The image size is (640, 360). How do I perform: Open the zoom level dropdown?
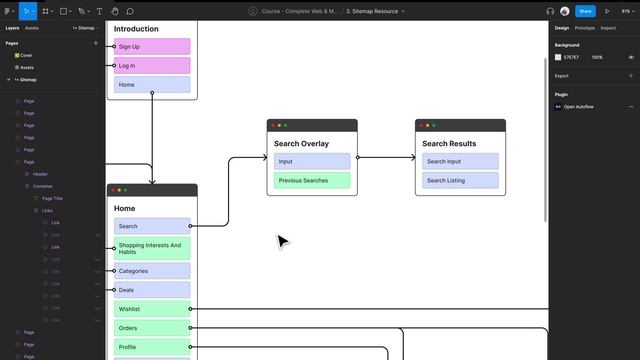click(x=628, y=11)
